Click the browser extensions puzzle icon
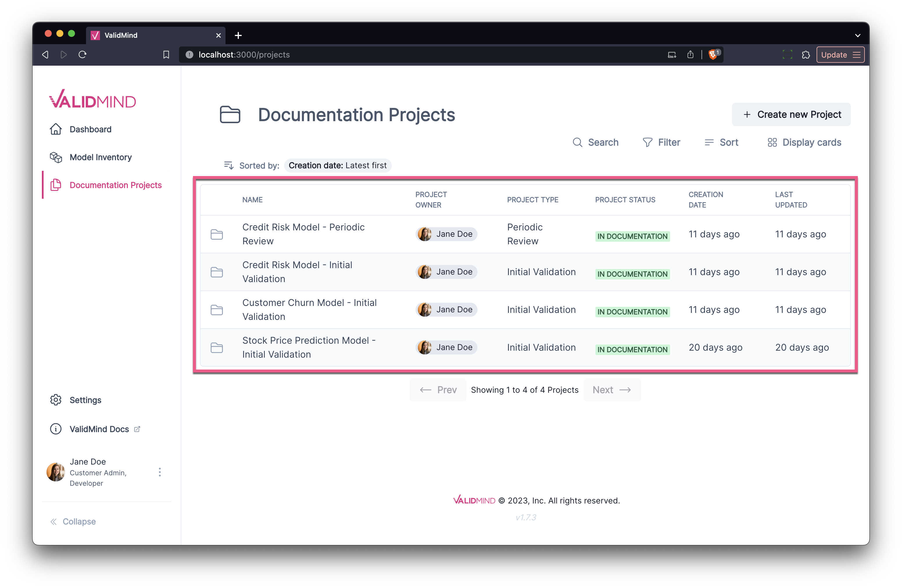The image size is (902, 588). coord(806,55)
